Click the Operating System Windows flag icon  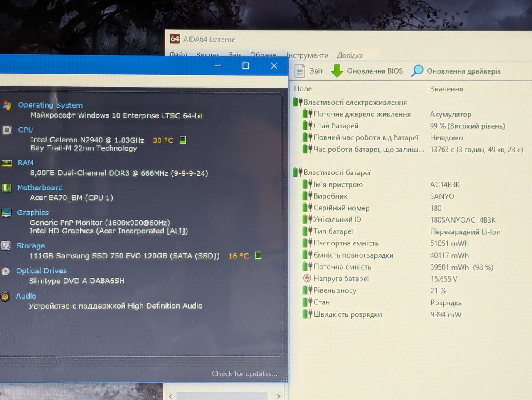pos(7,105)
